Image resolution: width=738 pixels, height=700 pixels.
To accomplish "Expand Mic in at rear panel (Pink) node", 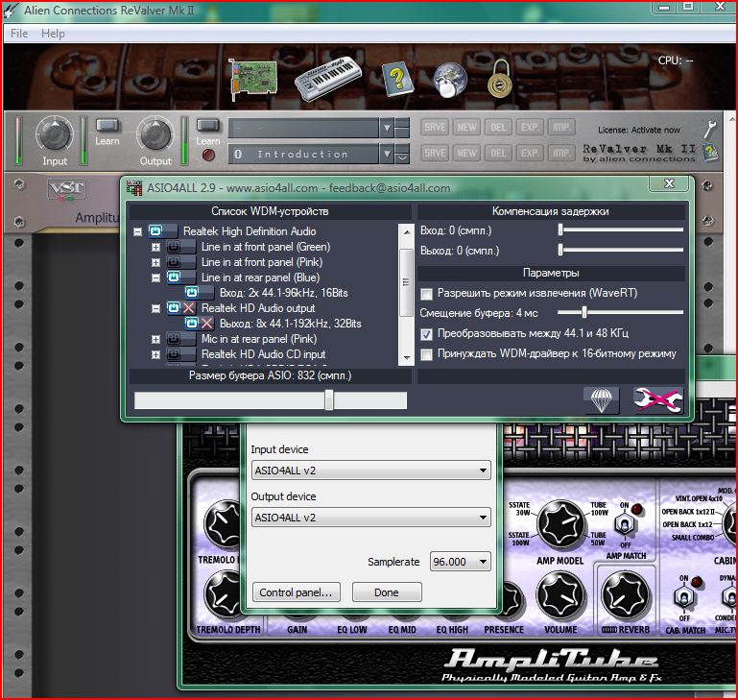I will coord(155,339).
